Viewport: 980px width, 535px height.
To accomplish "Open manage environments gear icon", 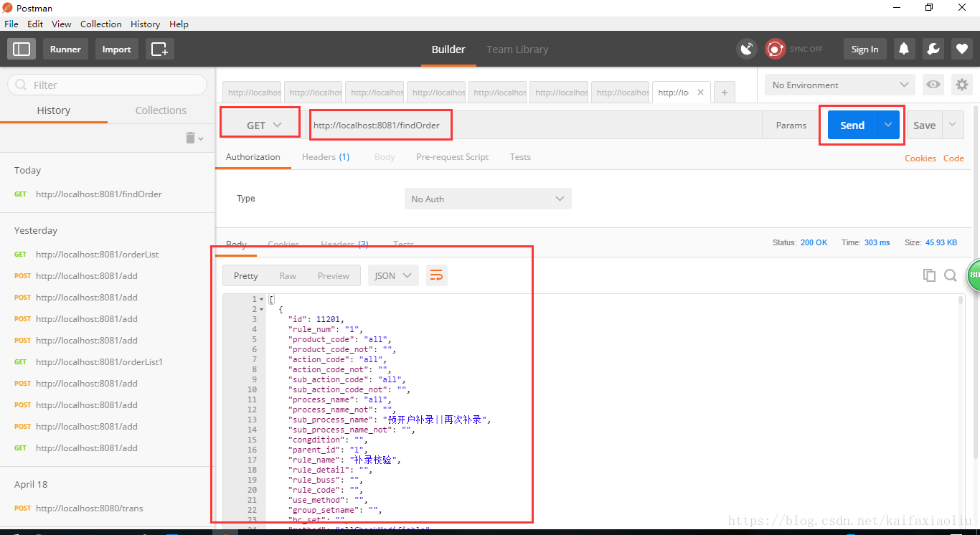I will pos(961,85).
